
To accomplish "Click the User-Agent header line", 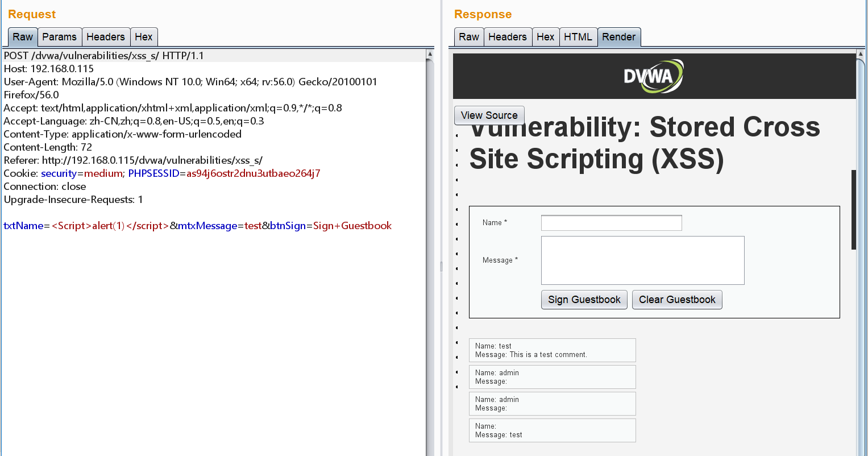I will coord(190,88).
